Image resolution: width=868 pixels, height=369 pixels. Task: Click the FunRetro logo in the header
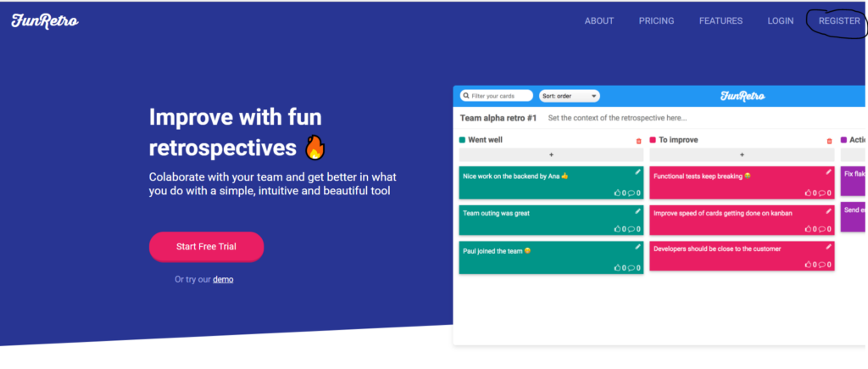tap(45, 21)
